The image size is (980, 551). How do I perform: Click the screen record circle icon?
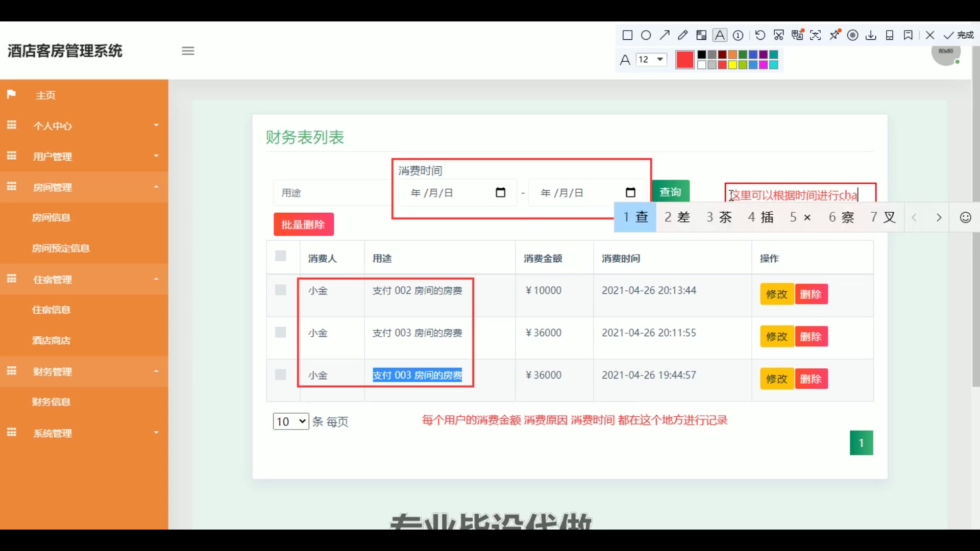pyautogui.click(x=852, y=35)
